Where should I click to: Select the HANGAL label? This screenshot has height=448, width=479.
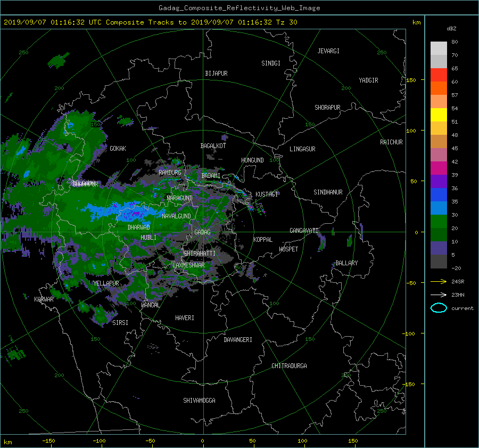[x=150, y=305]
